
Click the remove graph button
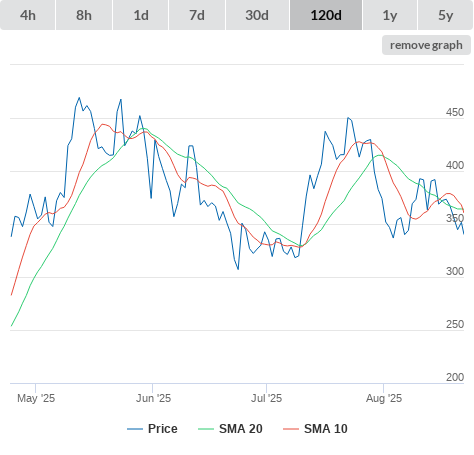tap(426, 45)
